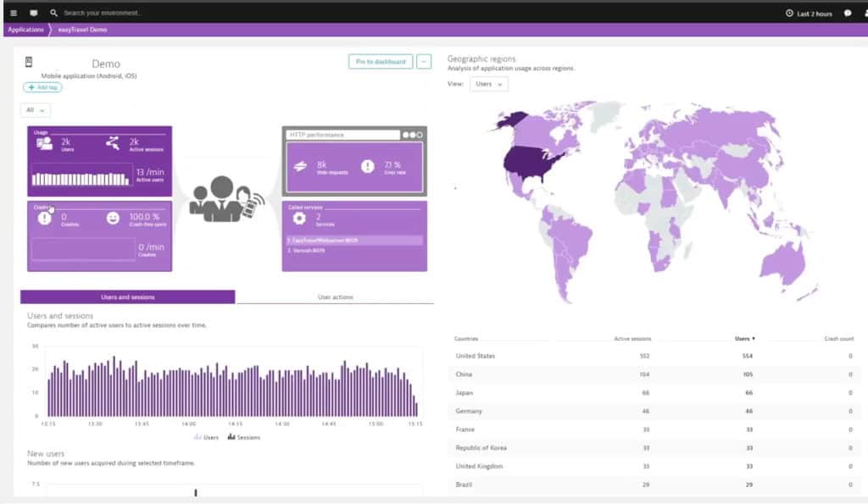Click the web requests arrows icon
The height and width of the screenshot is (504, 868).
pyautogui.click(x=301, y=166)
